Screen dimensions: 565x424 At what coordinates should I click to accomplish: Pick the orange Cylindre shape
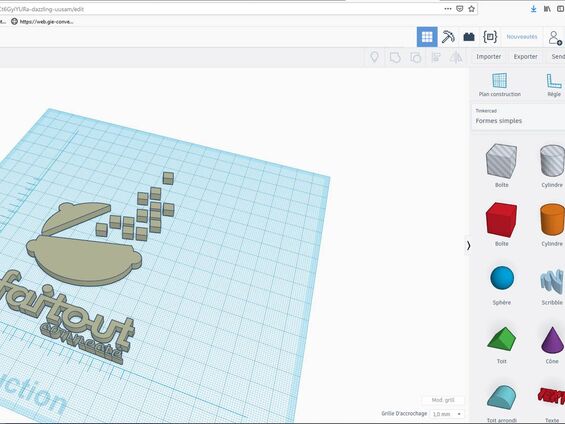click(x=552, y=219)
